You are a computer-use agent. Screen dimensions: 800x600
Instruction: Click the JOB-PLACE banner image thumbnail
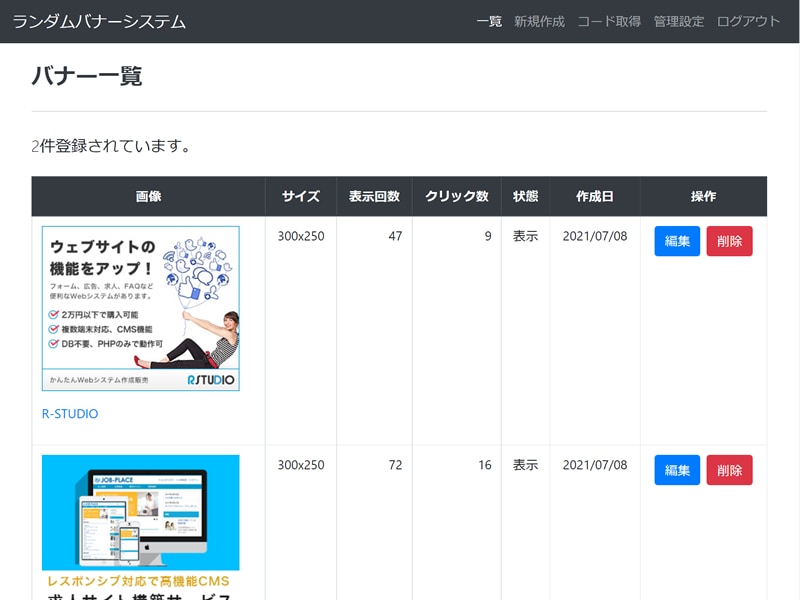pyautogui.click(x=140, y=527)
